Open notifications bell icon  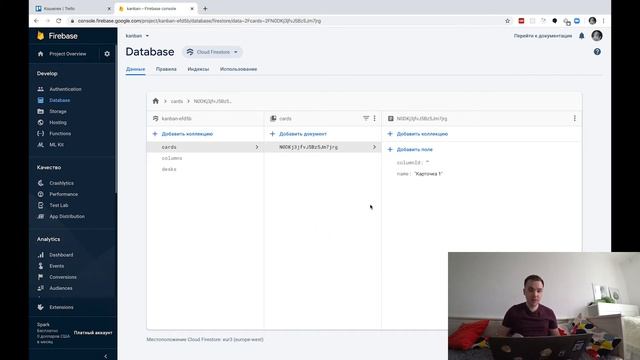pyautogui.click(x=582, y=36)
